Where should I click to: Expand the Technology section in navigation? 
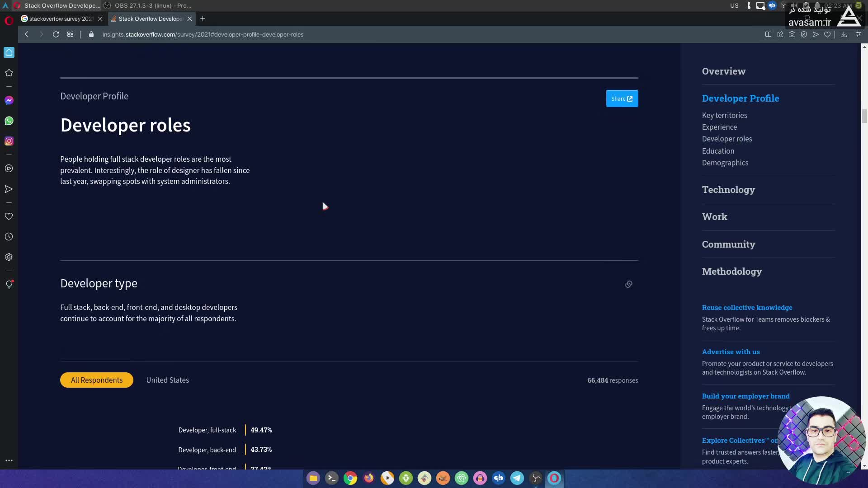coord(728,190)
